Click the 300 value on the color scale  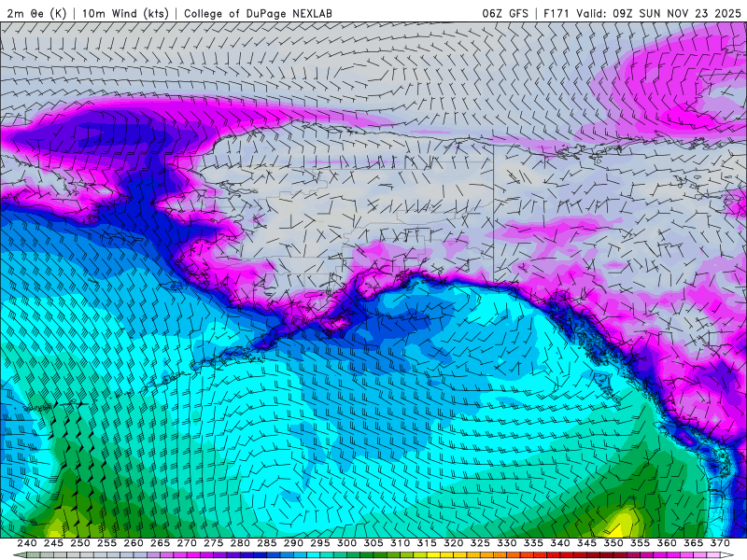click(x=346, y=543)
